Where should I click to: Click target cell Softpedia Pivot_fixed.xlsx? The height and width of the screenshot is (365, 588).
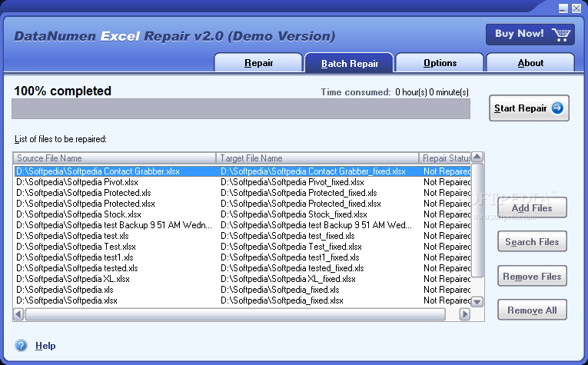(293, 182)
